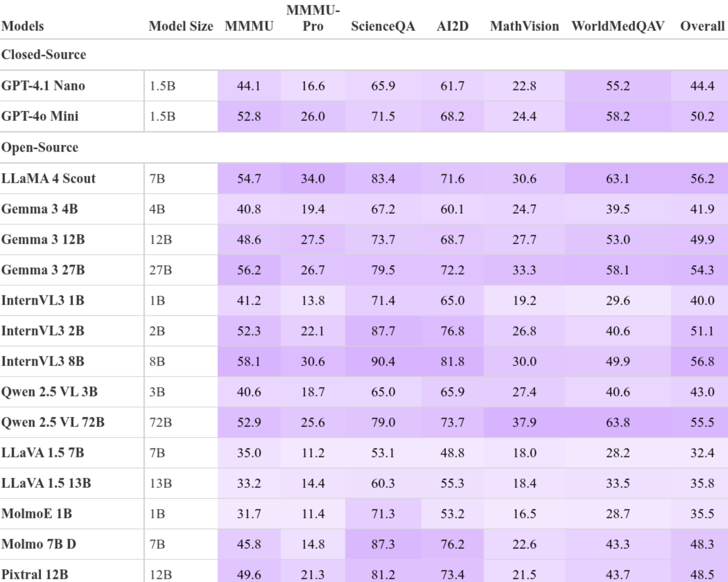Select the AI2D column header
728x582 pixels.
tap(452, 26)
